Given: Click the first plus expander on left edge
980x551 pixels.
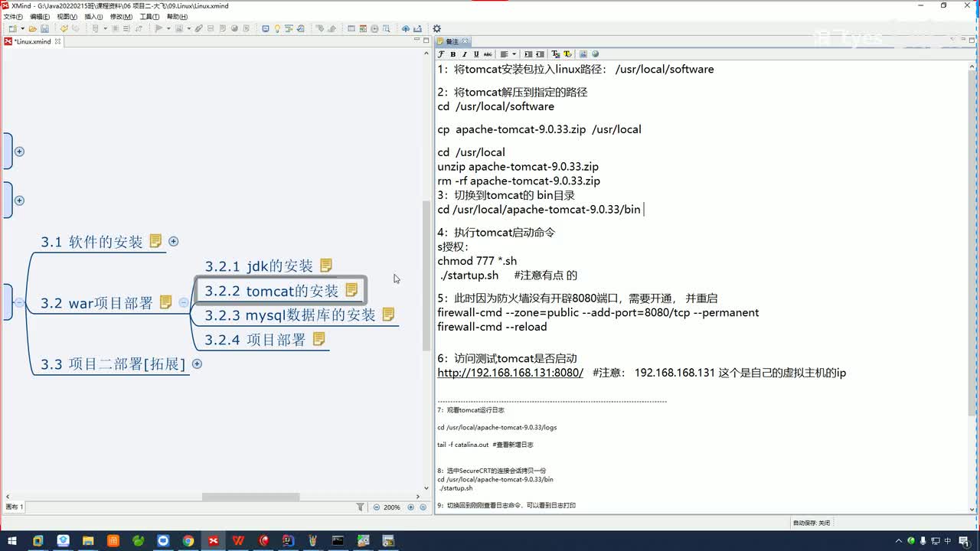Looking at the screenshot, I should (20, 152).
